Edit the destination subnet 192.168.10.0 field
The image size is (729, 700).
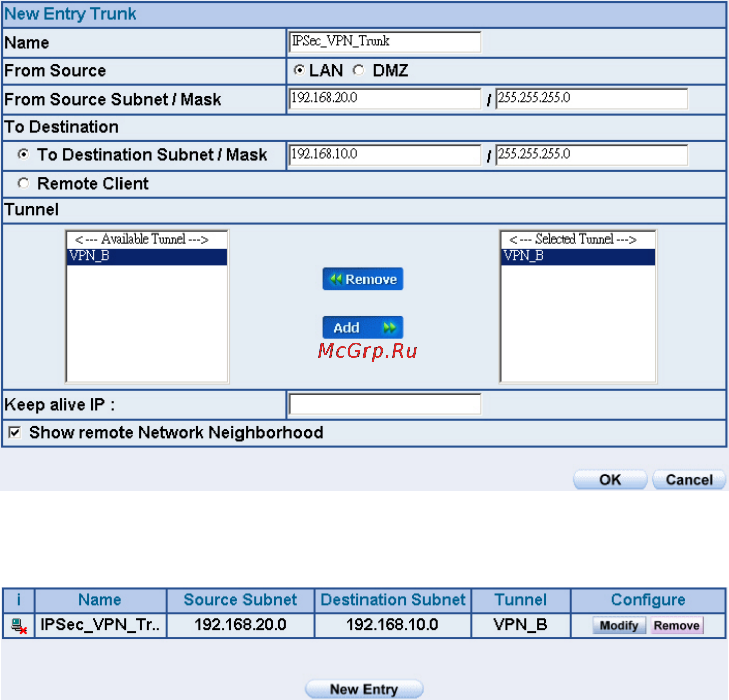click(x=385, y=154)
